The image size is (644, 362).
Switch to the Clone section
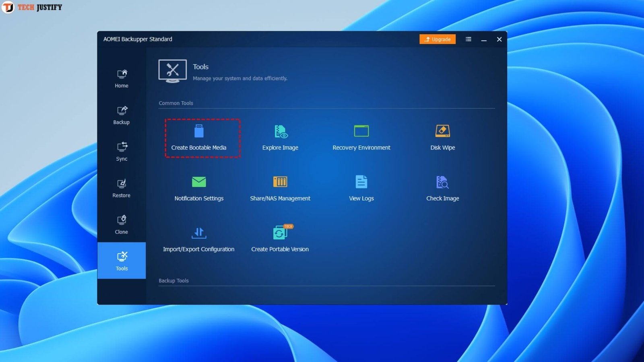coord(122,225)
